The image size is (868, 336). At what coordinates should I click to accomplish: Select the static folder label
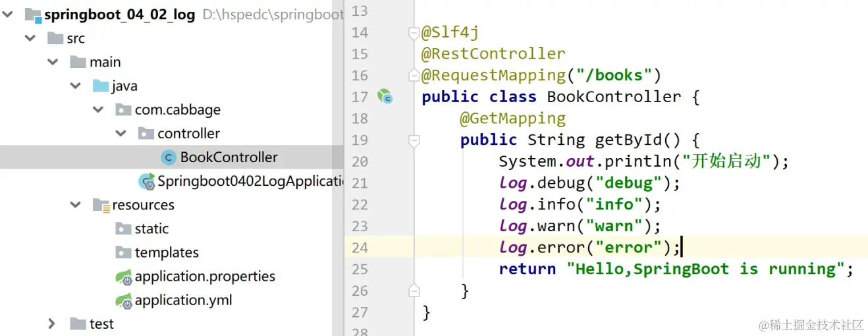tap(151, 229)
